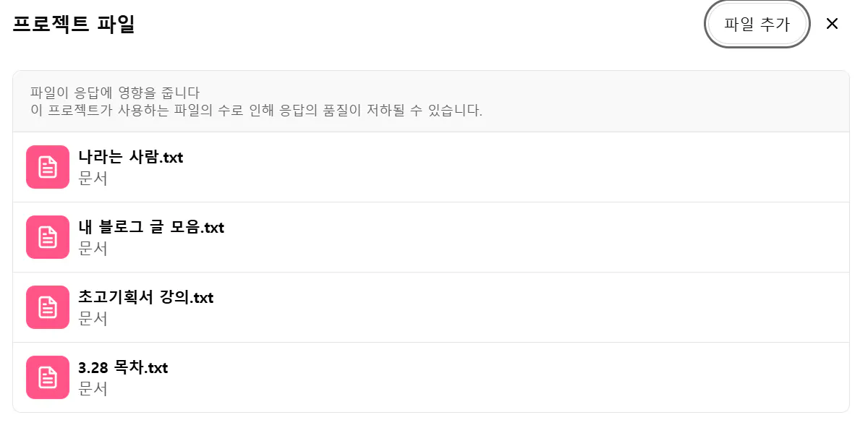This screenshot has width=868, height=428.
Task: Click the blank area of the 3.28 목차.txt row
Action: (x=506, y=377)
